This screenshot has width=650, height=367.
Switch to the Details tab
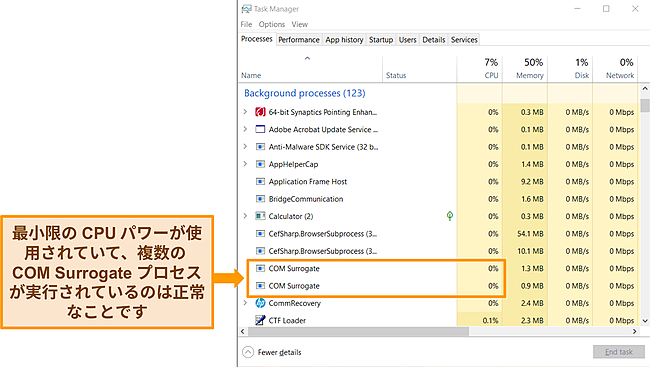434,40
